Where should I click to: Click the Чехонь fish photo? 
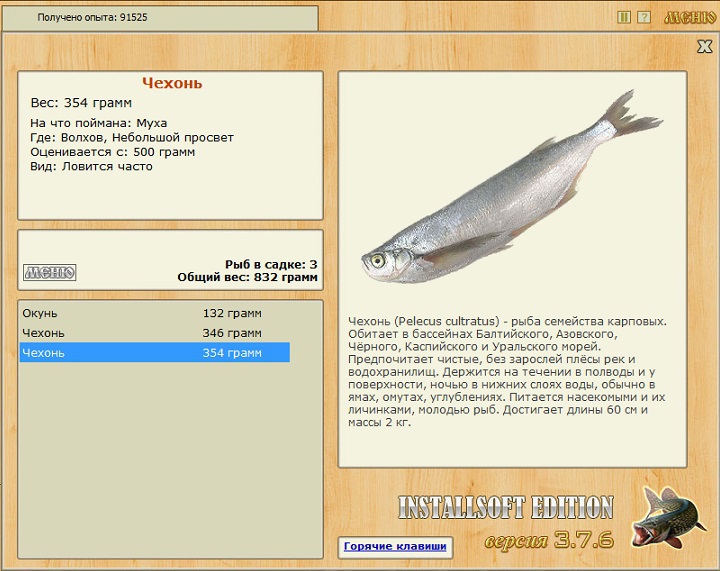point(512,188)
